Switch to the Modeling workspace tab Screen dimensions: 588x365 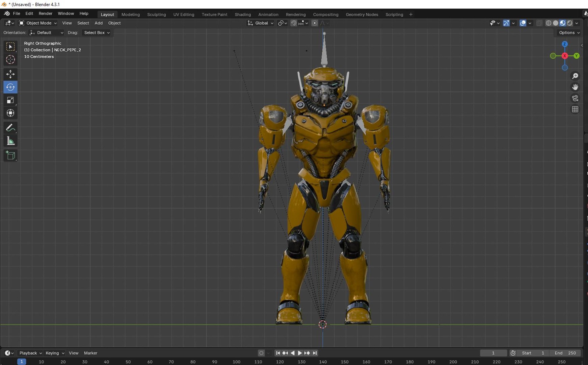pos(131,15)
